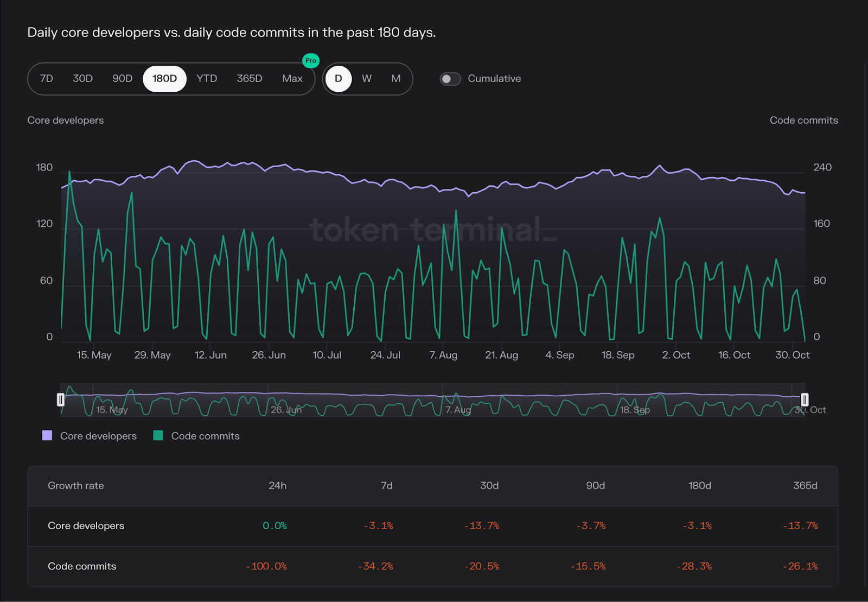Image resolution: width=868 pixels, height=602 pixels.
Task: Switch to the 30D time range
Action: pos(82,79)
